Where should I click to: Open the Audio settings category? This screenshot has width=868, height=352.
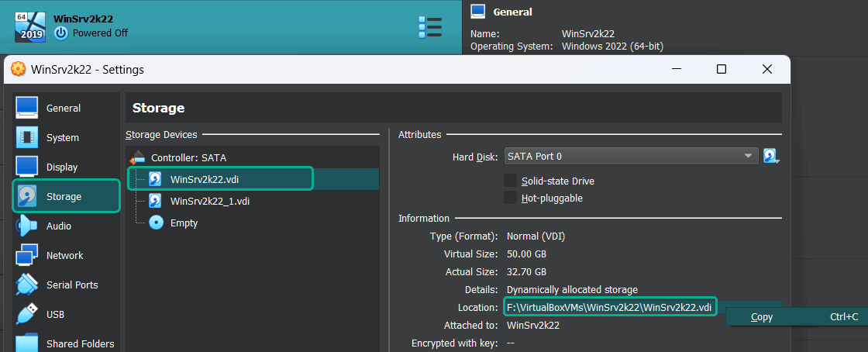[x=65, y=226]
